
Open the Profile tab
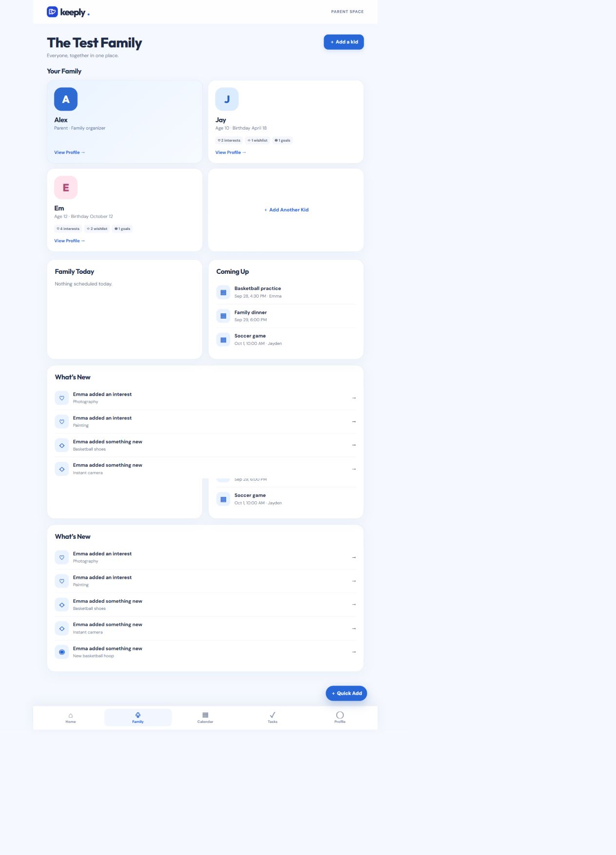click(x=340, y=718)
